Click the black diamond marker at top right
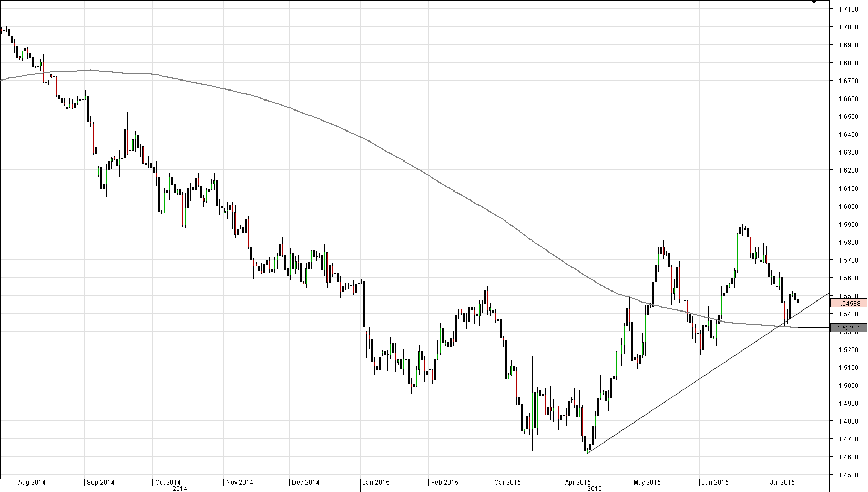868x492 pixels. point(814,1)
